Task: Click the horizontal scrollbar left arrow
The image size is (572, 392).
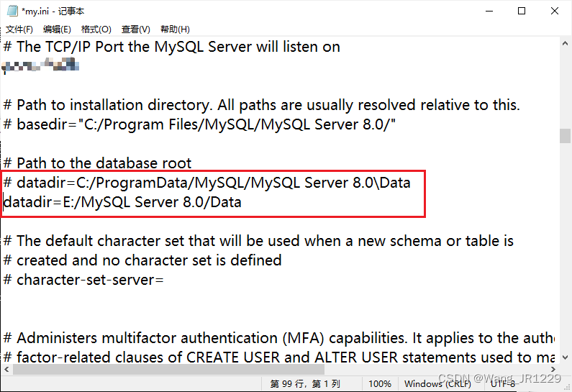Action: coord(7,369)
